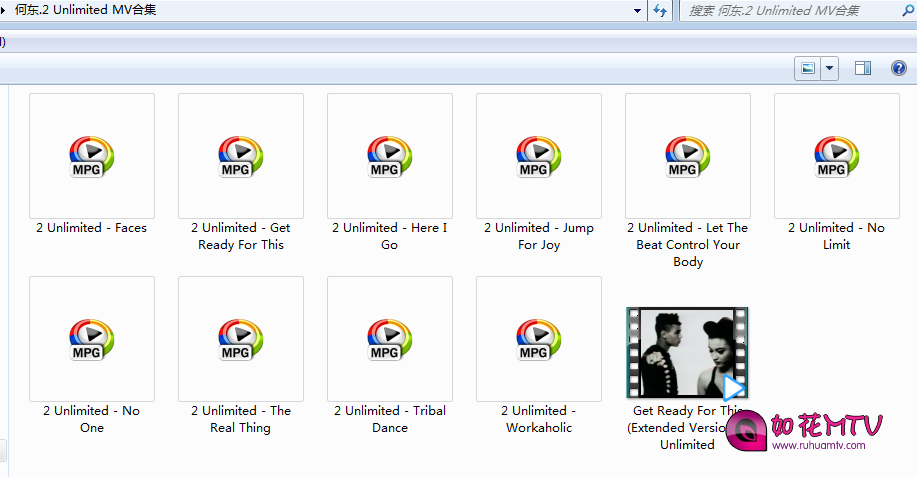This screenshot has width=917, height=477.
Task: Click 'Let The Beat Control Your Body' label
Action: point(688,244)
